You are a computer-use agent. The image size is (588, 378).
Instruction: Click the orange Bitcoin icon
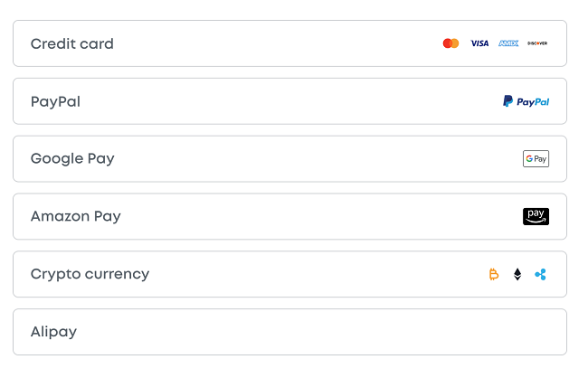pyautogui.click(x=494, y=275)
